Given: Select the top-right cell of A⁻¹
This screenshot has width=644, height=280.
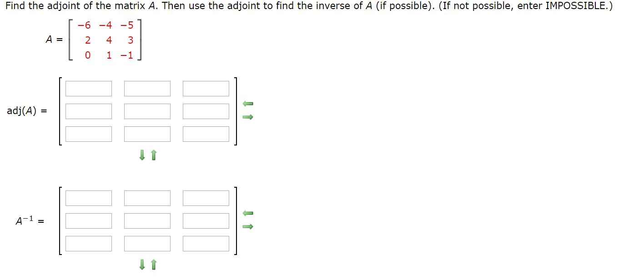Looking at the screenshot, I should tap(206, 198).
